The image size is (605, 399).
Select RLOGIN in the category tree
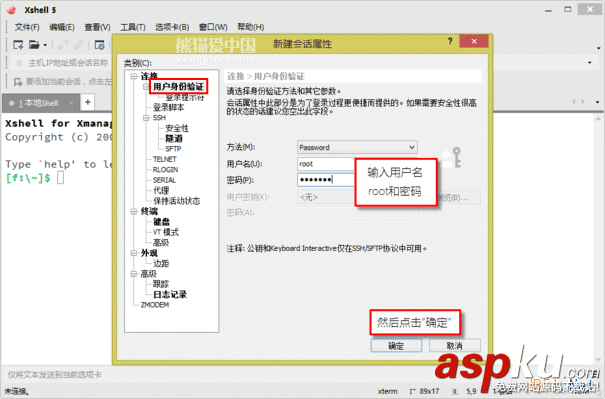tap(165, 170)
